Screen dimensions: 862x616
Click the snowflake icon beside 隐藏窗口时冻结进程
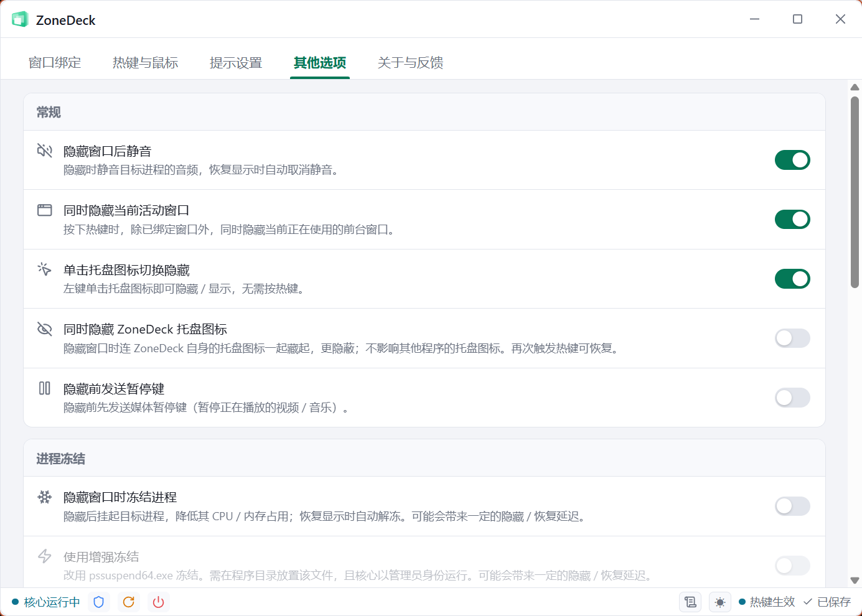click(45, 497)
